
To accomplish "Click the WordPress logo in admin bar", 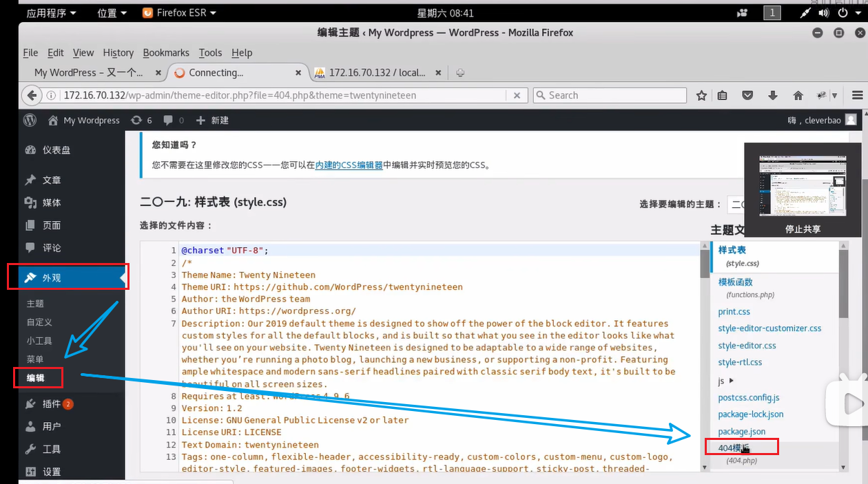I will pyautogui.click(x=30, y=120).
